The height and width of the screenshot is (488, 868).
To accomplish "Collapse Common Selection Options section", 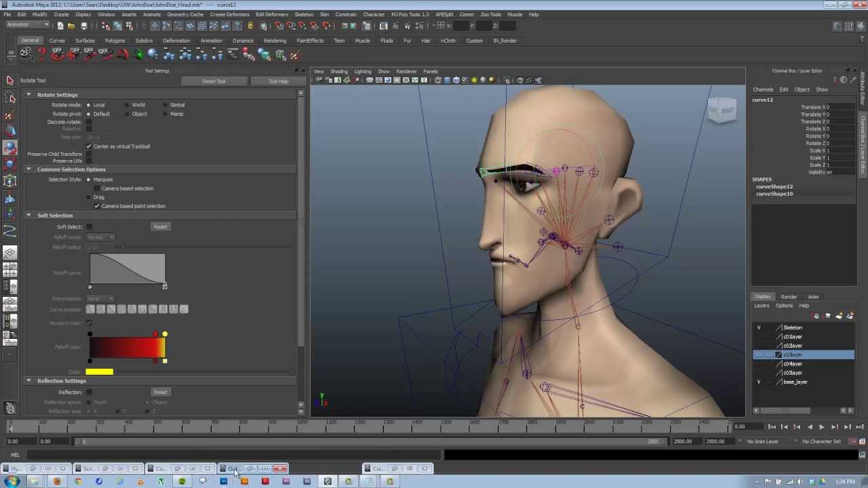I will 28,169.
